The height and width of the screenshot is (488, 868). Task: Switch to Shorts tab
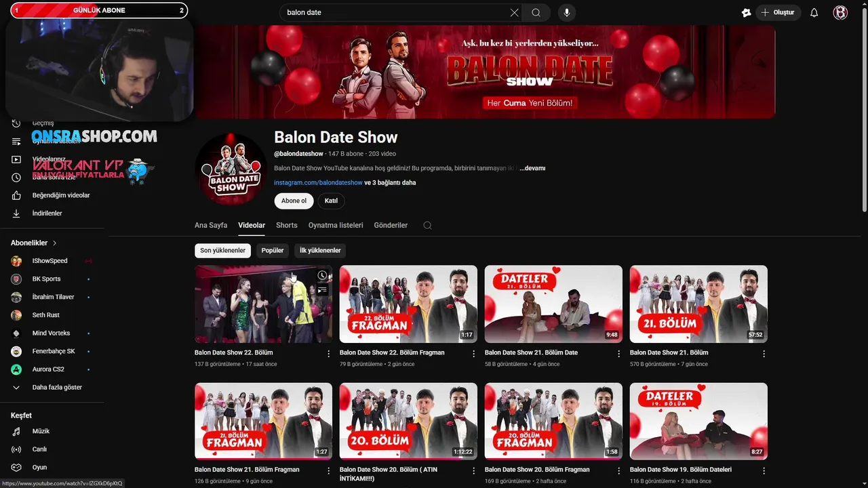[x=287, y=225]
